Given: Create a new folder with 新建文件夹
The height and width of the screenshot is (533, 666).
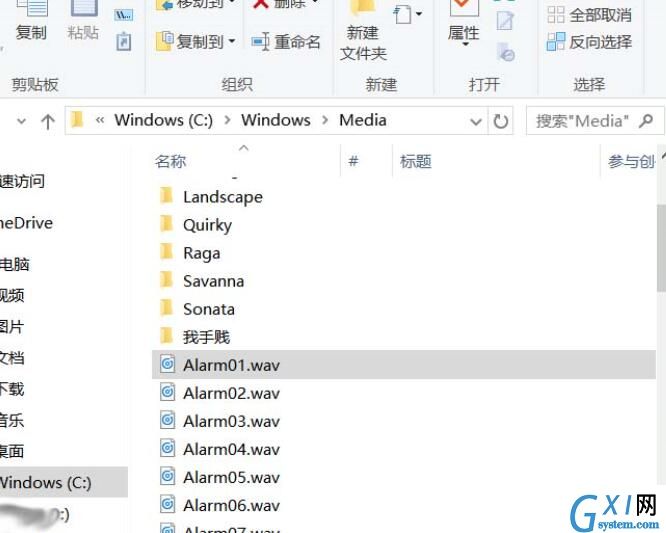Looking at the screenshot, I should pyautogui.click(x=363, y=31).
